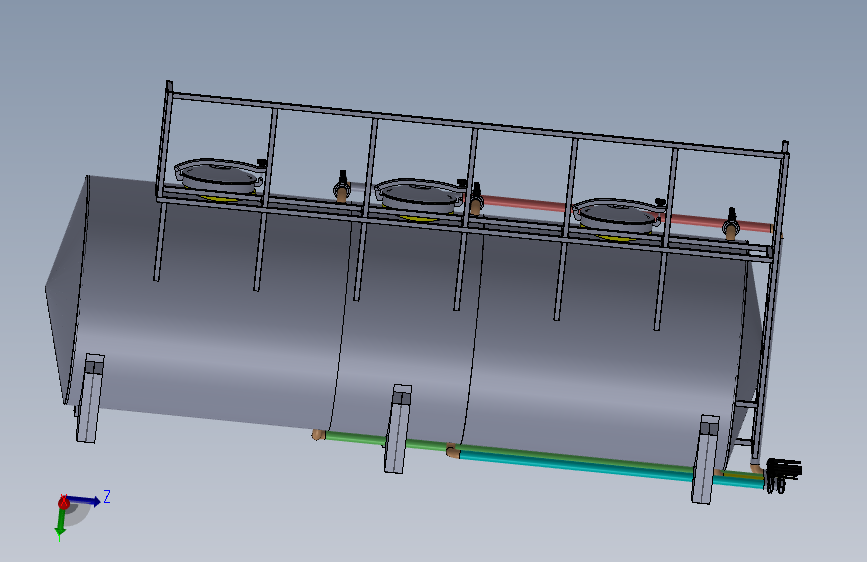Select the leftmost manhole cover on the tank
867x562 pixels.
coord(220,175)
